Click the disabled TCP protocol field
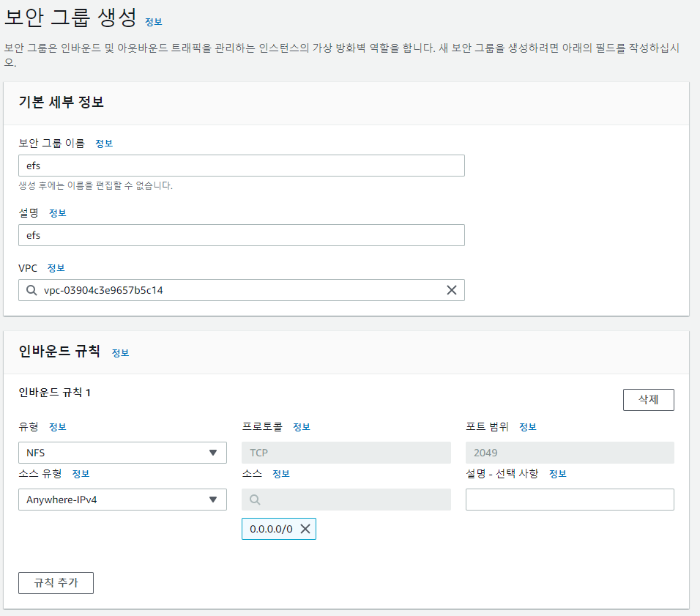Image resolution: width=700 pixels, height=616 pixels. [346, 453]
